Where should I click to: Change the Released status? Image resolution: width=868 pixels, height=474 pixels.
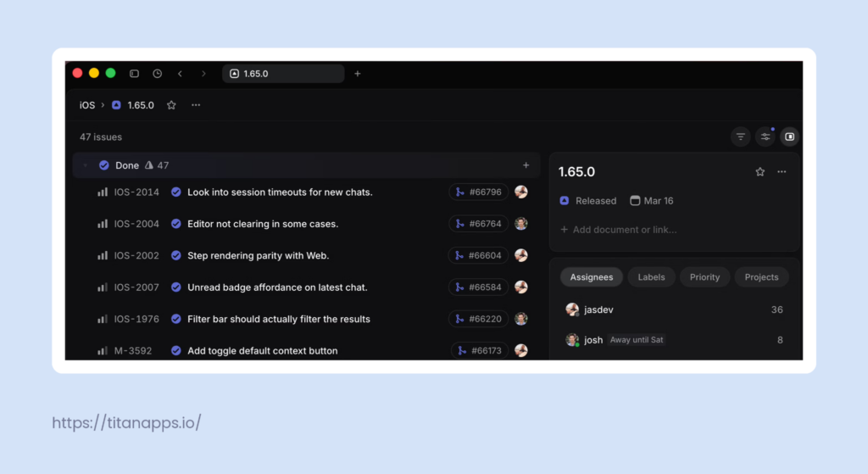point(588,201)
